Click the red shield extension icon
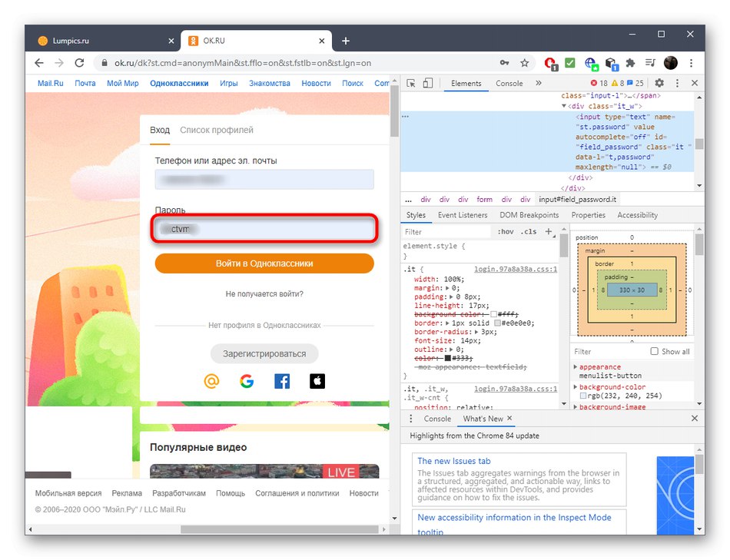This screenshot has width=730, height=560. [551, 64]
